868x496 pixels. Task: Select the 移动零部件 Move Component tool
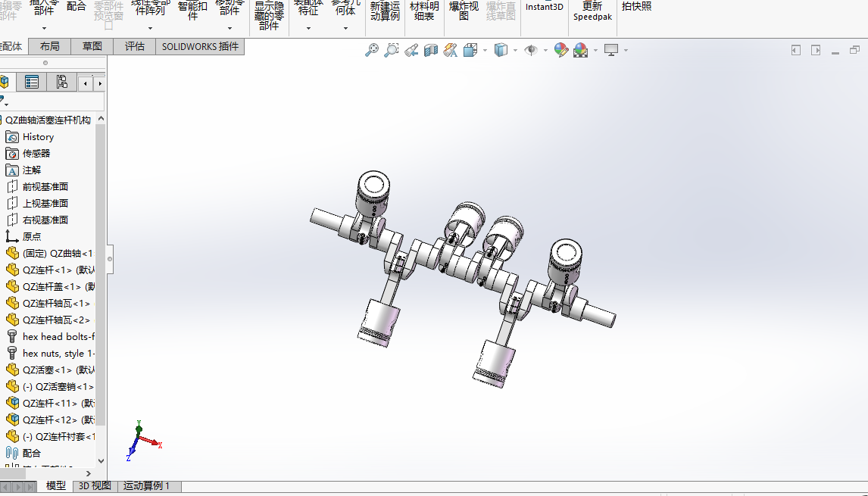click(x=229, y=9)
